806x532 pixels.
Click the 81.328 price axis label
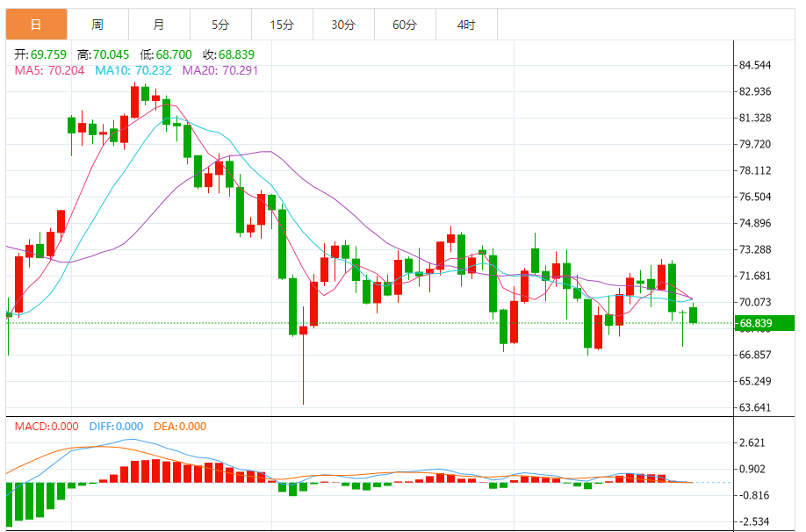tap(755, 118)
